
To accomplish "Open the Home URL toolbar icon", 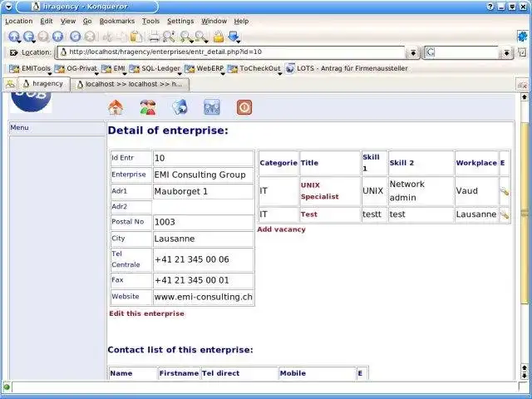I will point(57,37).
